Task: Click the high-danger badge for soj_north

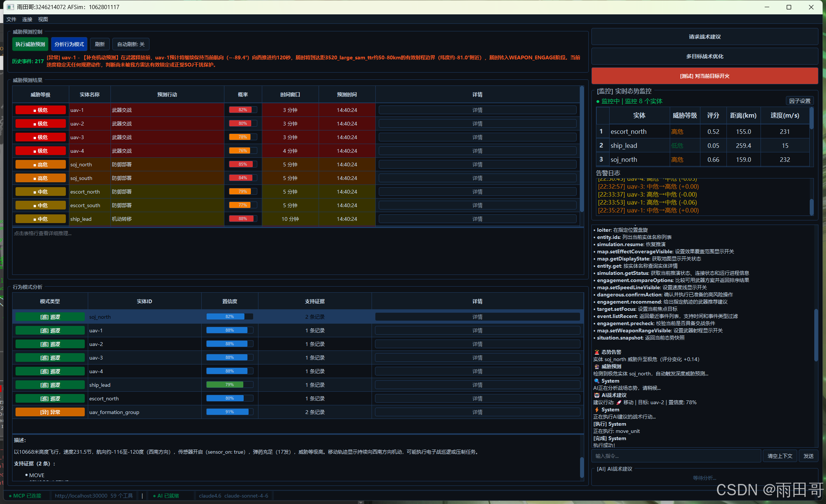Action: tap(40, 164)
